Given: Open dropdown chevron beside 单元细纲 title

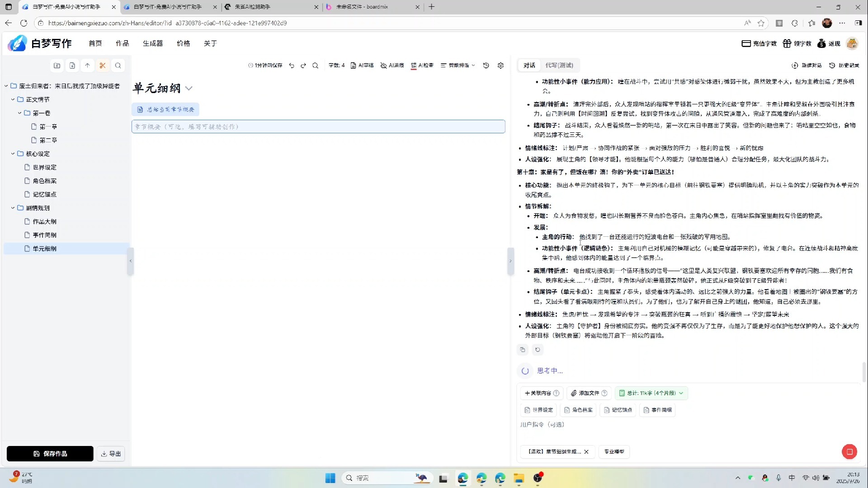Looking at the screenshot, I should coord(189,89).
